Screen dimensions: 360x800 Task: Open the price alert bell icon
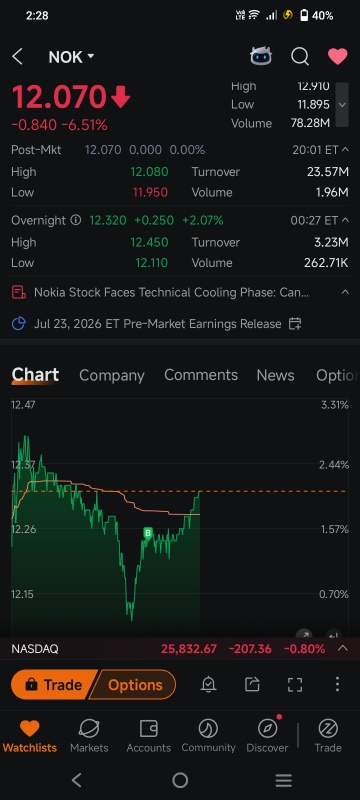(x=209, y=685)
